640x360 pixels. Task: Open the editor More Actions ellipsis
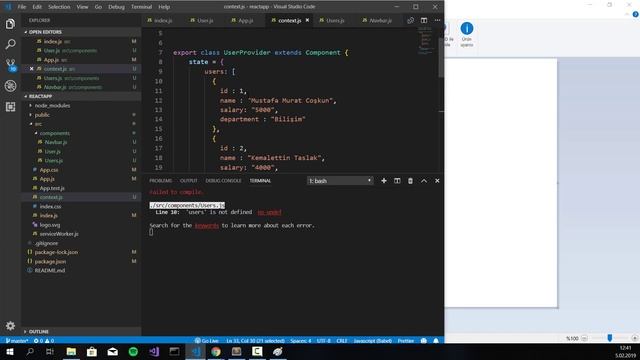438,20
